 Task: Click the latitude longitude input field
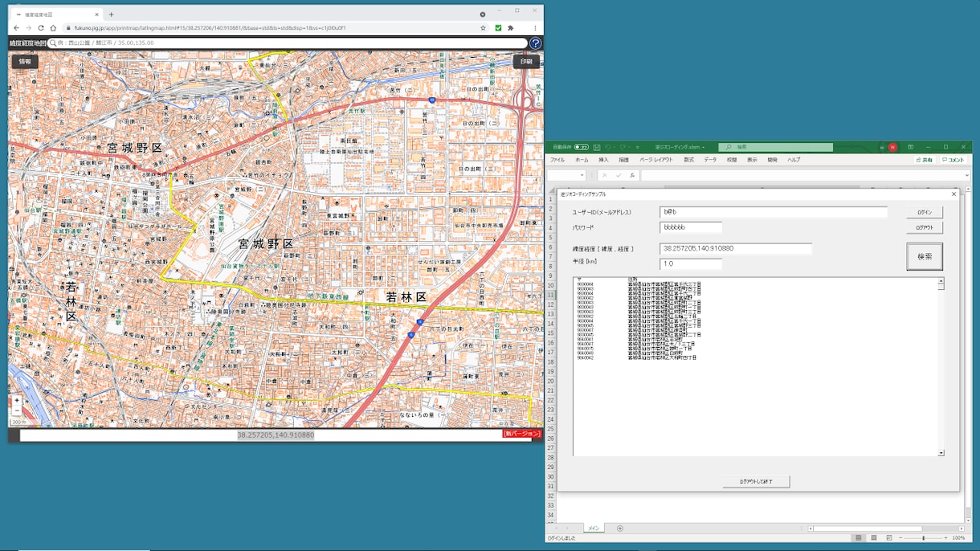tap(736, 249)
